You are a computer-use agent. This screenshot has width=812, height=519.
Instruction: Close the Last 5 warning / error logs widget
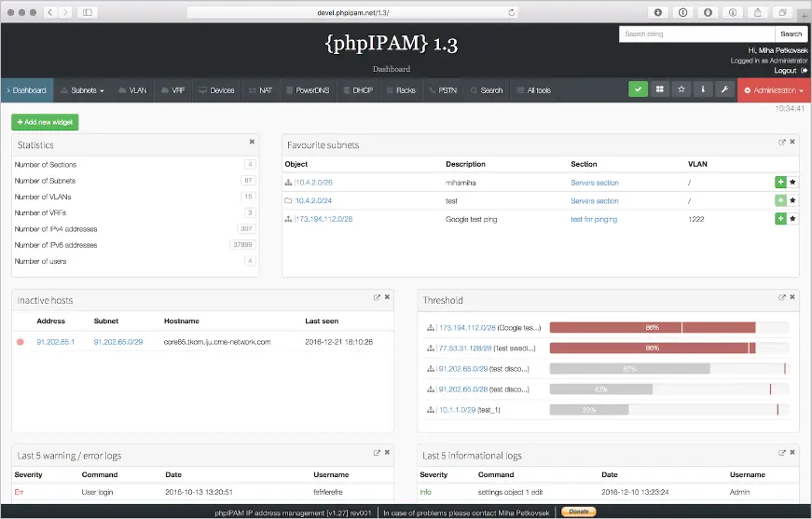coord(388,452)
